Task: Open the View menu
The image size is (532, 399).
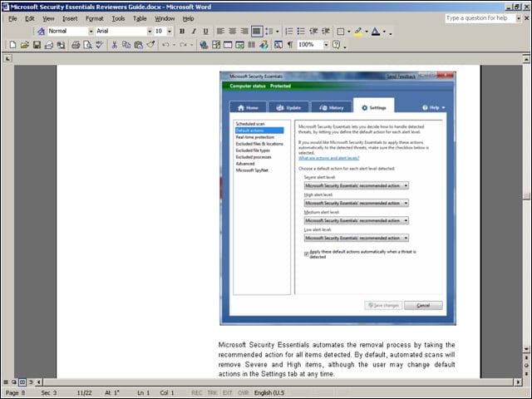Action: (x=48, y=18)
